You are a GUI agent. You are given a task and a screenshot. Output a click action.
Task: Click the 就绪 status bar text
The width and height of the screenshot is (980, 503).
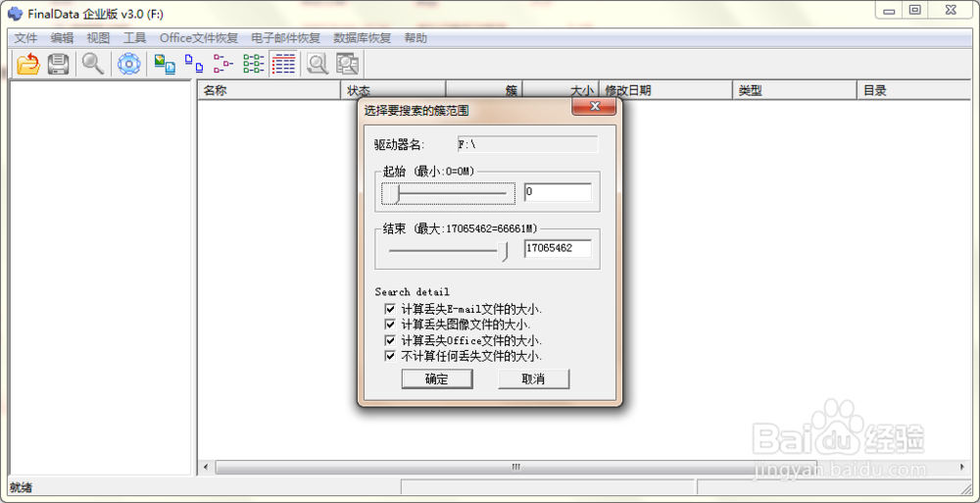point(21,487)
